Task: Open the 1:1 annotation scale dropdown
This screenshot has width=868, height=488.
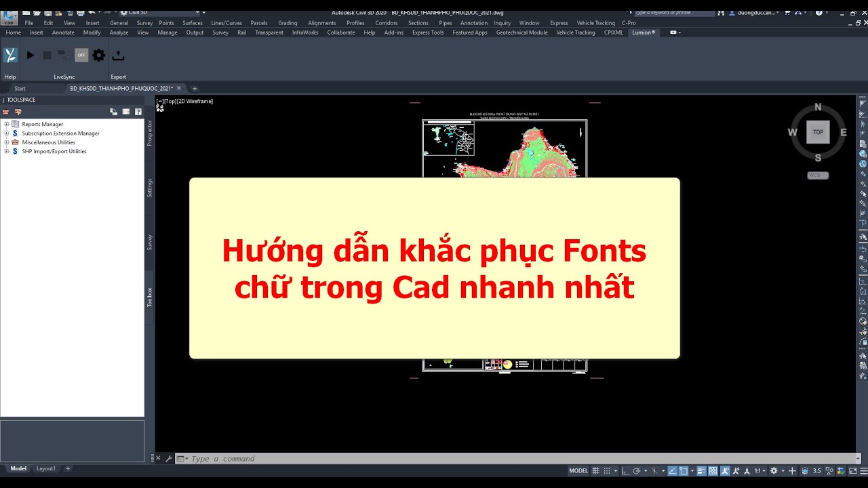Action: [x=760, y=470]
